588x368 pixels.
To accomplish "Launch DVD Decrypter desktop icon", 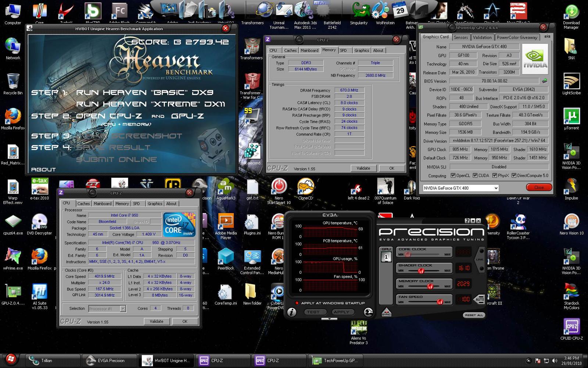I will pos(39,224).
